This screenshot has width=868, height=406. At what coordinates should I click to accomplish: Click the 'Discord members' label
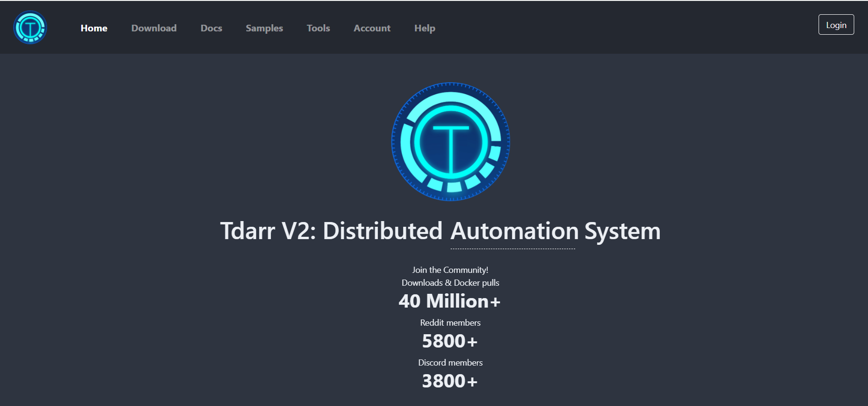tap(451, 363)
